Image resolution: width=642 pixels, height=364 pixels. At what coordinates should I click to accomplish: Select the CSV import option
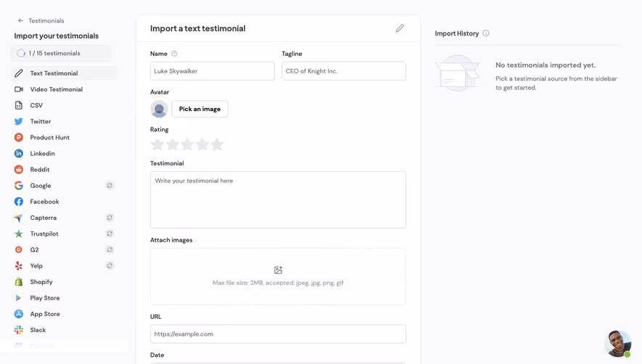coord(64,105)
